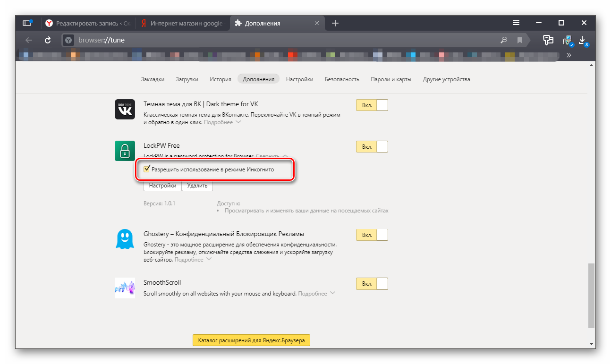The height and width of the screenshot is (364, 611).
Task: Switch off the SmoothScroll toggle
Action: click(x=372, y=284)
